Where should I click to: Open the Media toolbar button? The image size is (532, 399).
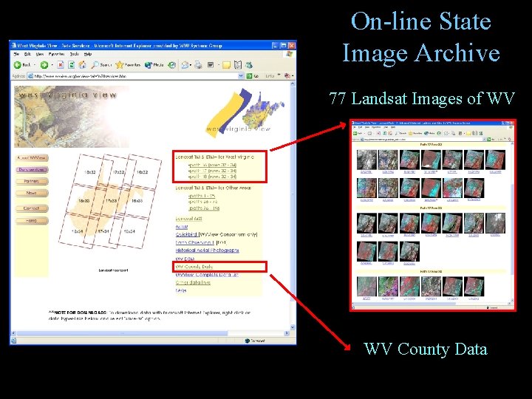[x=154, y=65]
